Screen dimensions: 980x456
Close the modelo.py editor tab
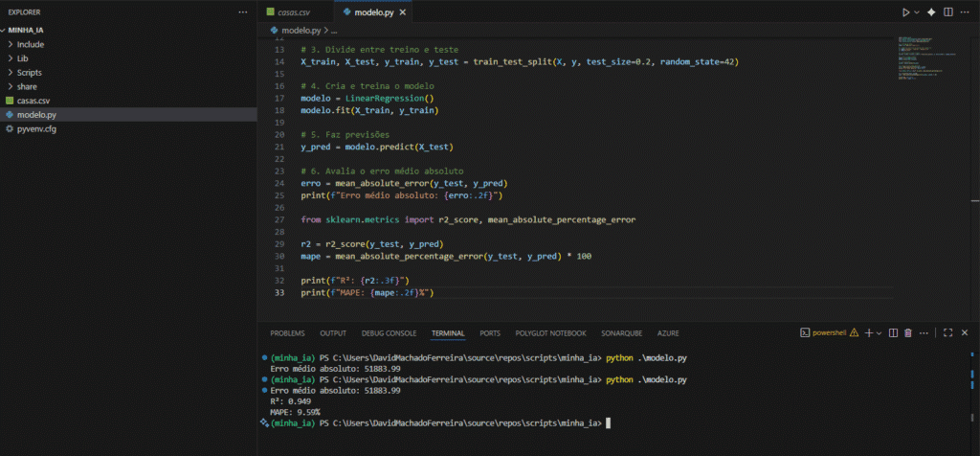pos(403,12)
